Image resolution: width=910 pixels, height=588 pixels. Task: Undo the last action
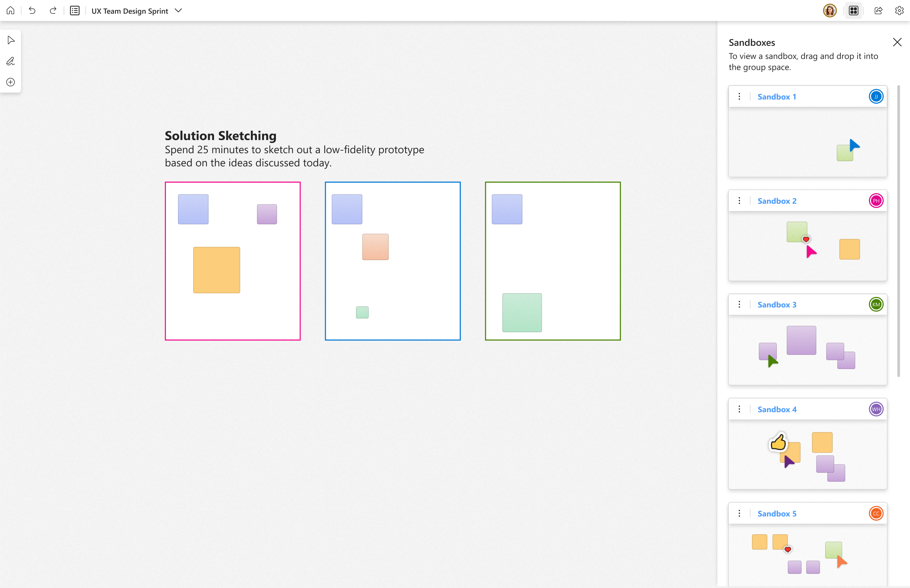(x=32, y=11)
